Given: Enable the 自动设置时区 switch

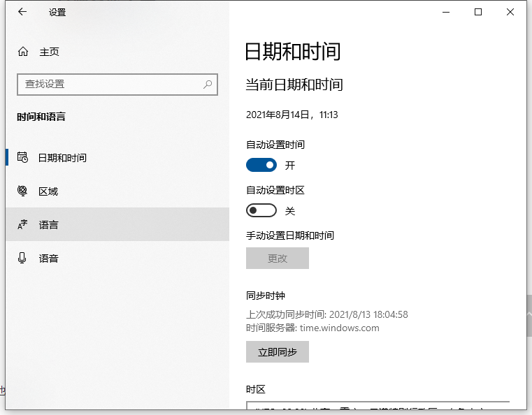Looking at the screenshot, I should [261, 210].
